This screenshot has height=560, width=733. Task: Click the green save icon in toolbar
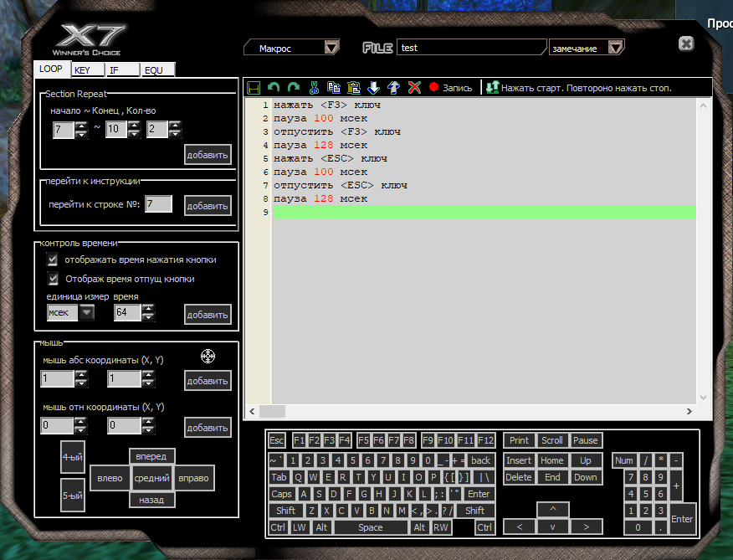254,87
